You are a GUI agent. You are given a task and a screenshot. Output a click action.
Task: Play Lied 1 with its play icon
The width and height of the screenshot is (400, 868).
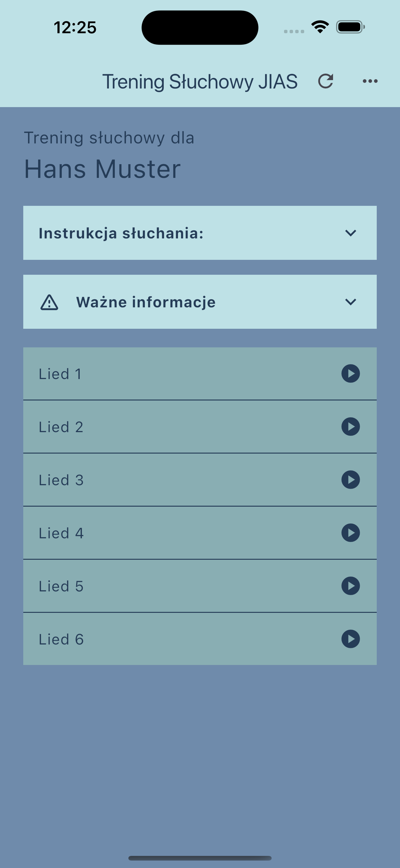point(350,374)
